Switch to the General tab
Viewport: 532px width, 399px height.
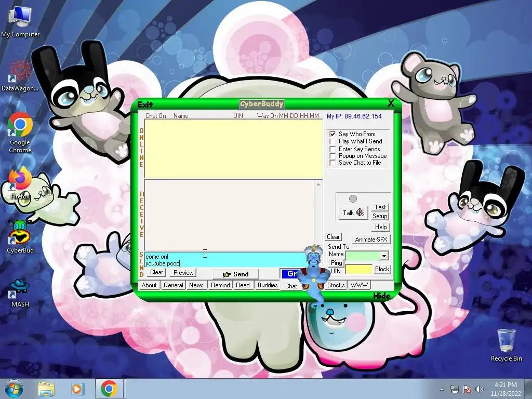[174, 285]
